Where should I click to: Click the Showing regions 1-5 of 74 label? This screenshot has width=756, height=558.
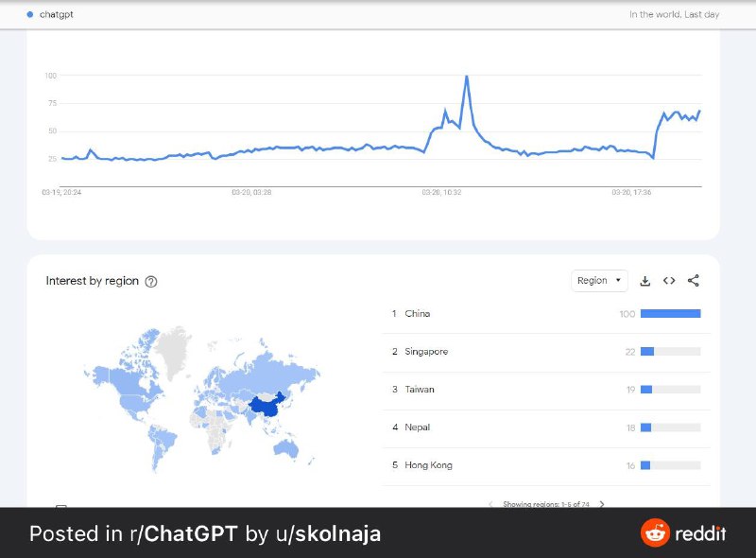pyautogui.click(x=546, y=504)
